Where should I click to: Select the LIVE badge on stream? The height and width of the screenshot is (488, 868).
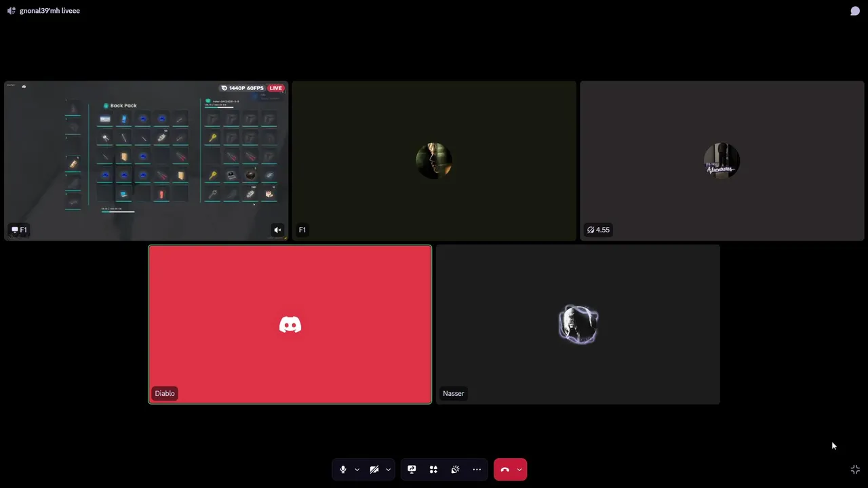[275, 88]
